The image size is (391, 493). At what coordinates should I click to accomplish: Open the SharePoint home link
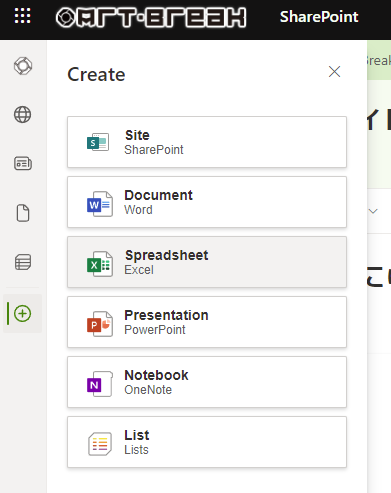click(319, 17)
